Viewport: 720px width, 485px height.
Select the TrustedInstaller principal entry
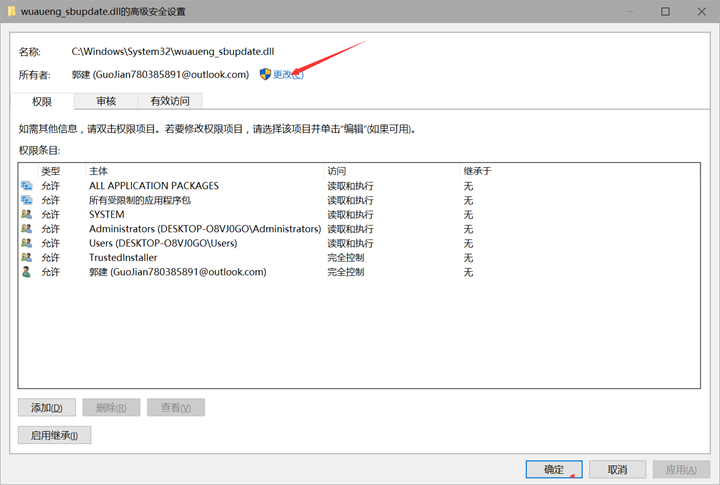(x=123, y=257)
